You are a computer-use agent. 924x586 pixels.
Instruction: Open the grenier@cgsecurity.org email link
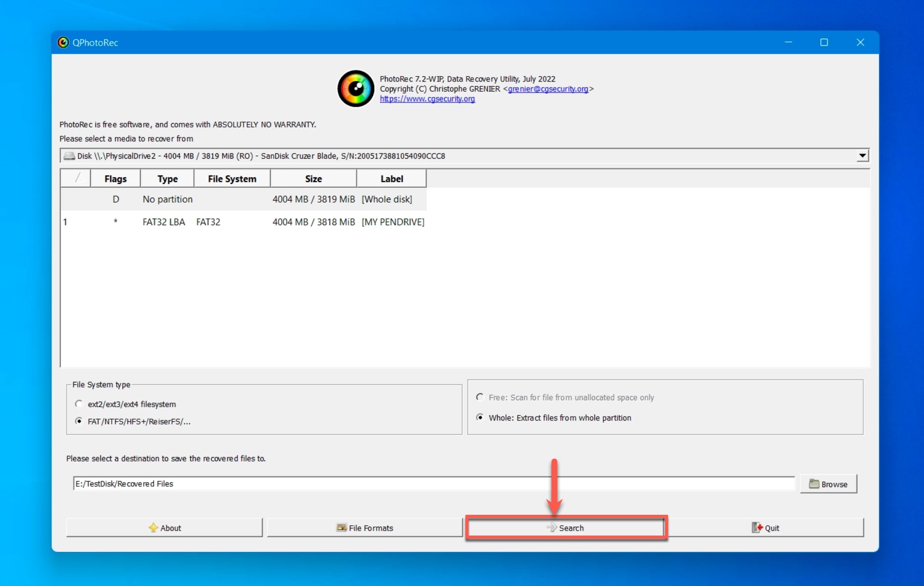click(548, 89)
